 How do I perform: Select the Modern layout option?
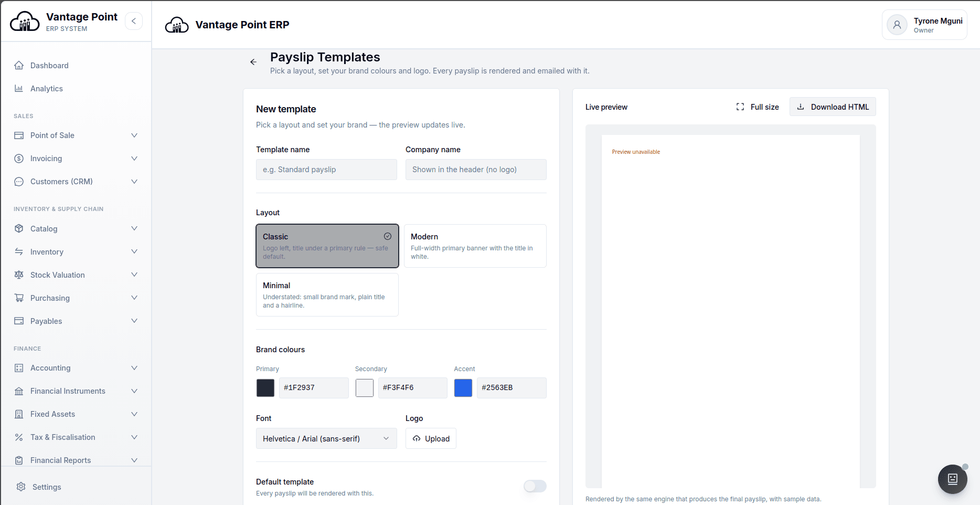tap(475, 246)
